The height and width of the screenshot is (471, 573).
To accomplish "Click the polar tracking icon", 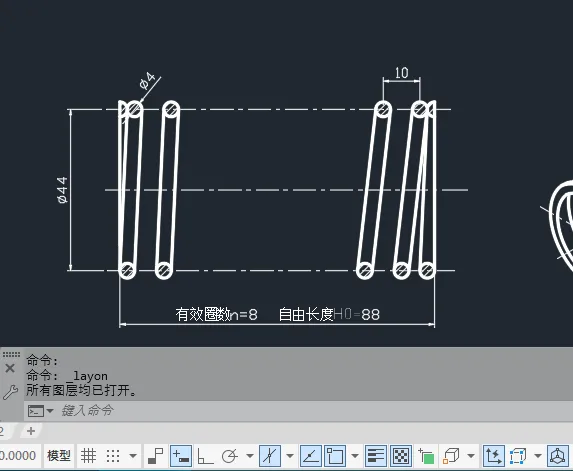I will 230,456.
